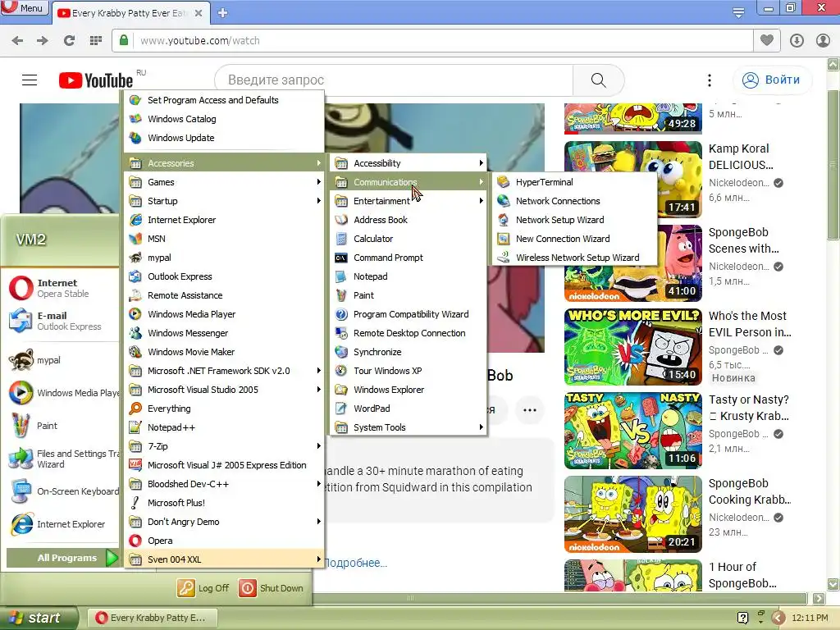840x630 pixels.
Task: Launch Paint from Accessories menu
Action: point(409,295)
